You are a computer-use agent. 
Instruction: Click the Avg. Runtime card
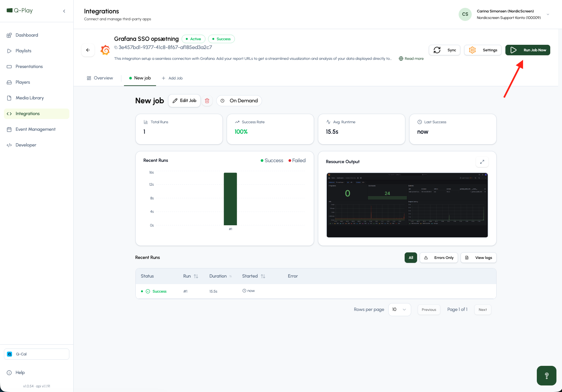tap(361, 129)
